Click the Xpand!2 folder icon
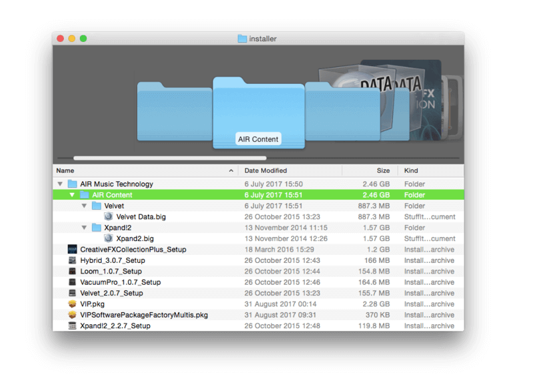The height and width of the screenshot is (392, 533). click(x=97, y=227)
